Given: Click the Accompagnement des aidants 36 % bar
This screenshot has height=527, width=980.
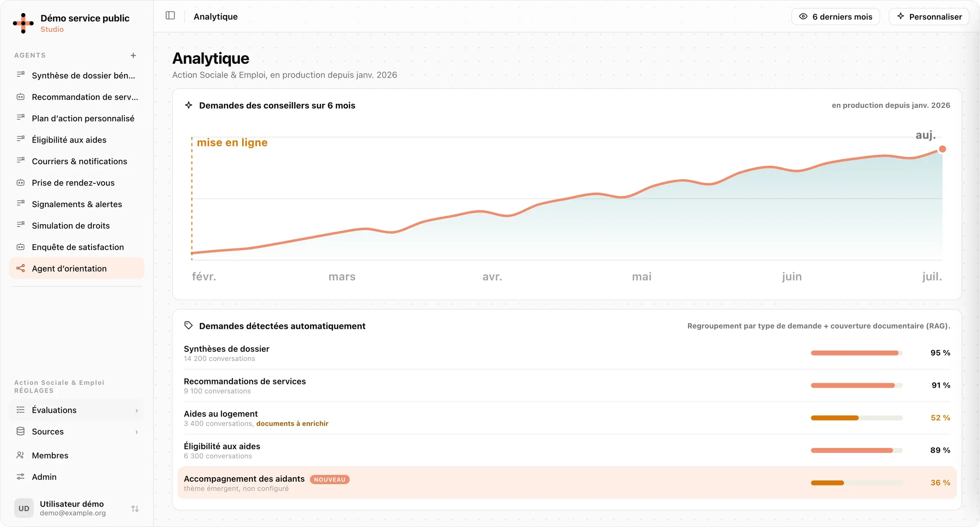Looking at the screenshot, I should (x=857, y=483).
